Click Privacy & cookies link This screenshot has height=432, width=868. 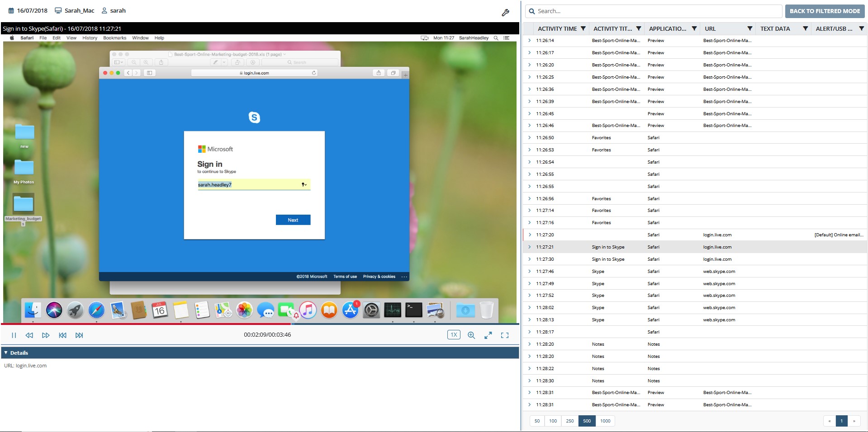coord(379,277)
